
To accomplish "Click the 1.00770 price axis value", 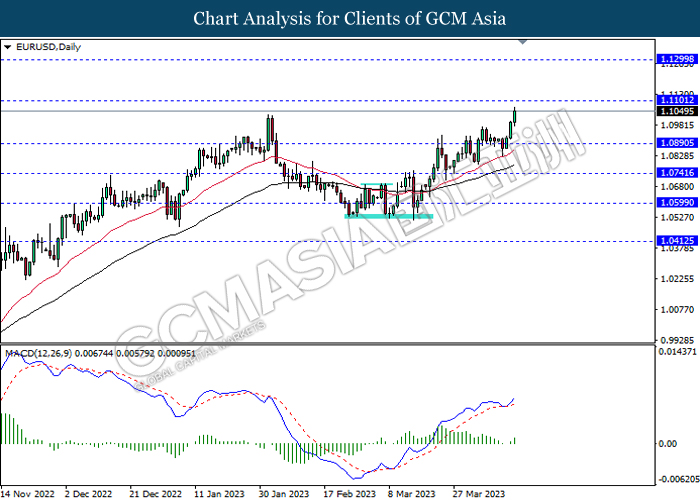I will pos(678,309).
